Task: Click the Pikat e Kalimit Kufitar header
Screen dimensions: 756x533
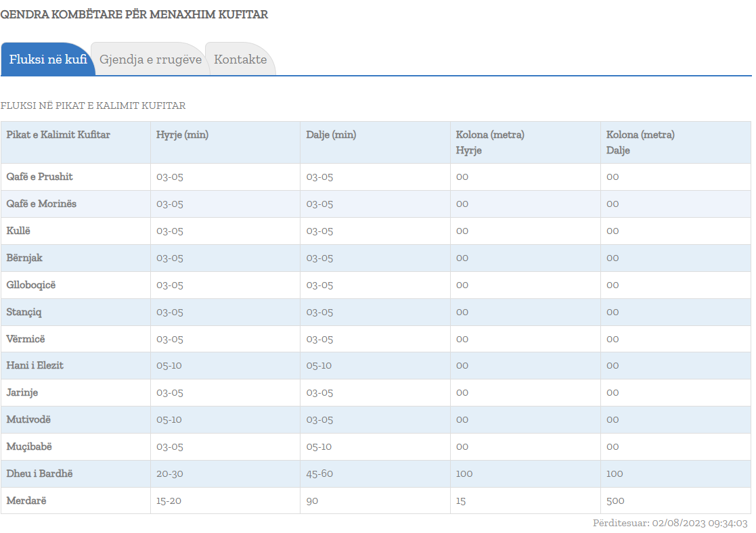Action: [58, 135]
